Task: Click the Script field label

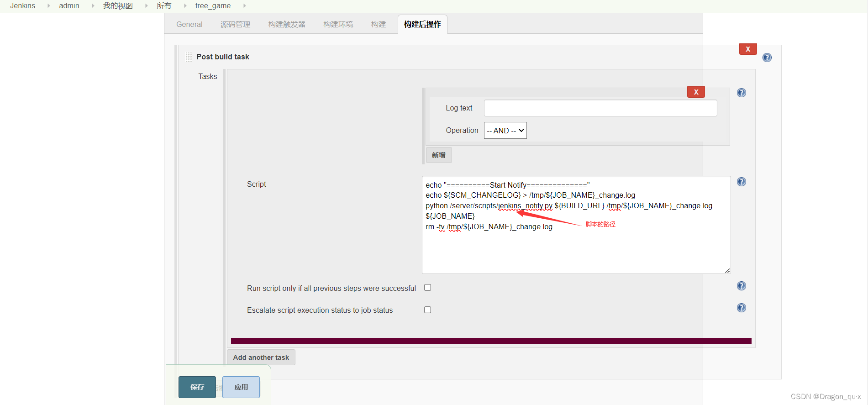Action: click(x=257, y=184)
